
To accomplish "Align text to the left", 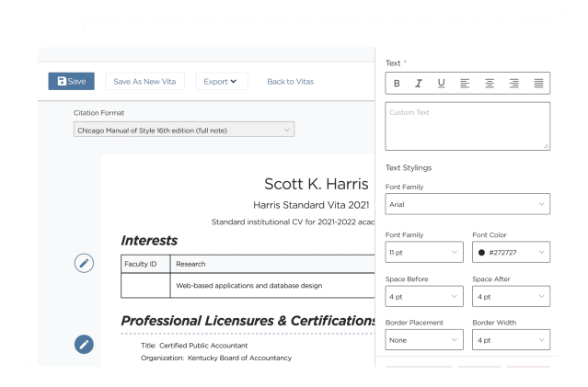I will [x=465, y=84].
